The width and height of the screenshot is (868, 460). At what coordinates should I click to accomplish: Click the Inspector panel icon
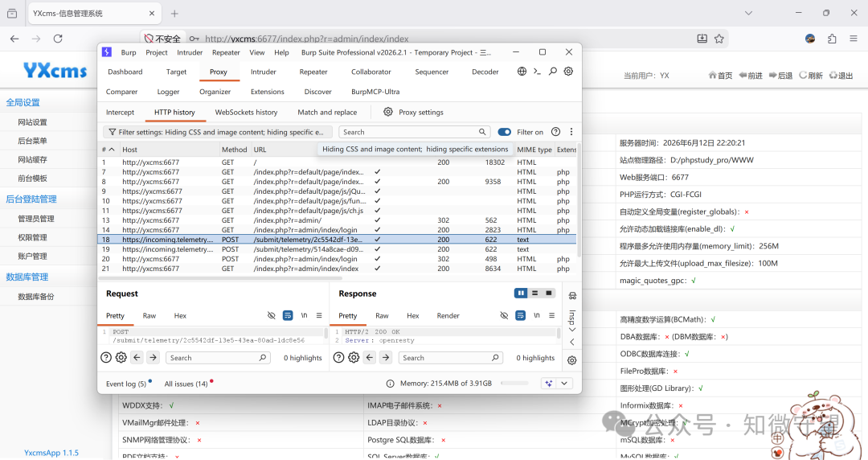pyautogui.click(x=572, y=295)
